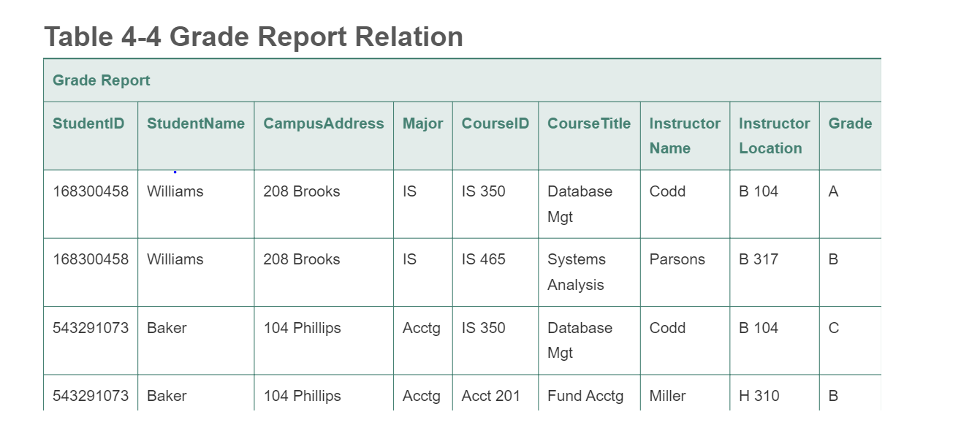The height and width of the screenshot is (428, 980).
Task: Click the StudentName column header
Action: pyautogui.click(x=196, y=123)
